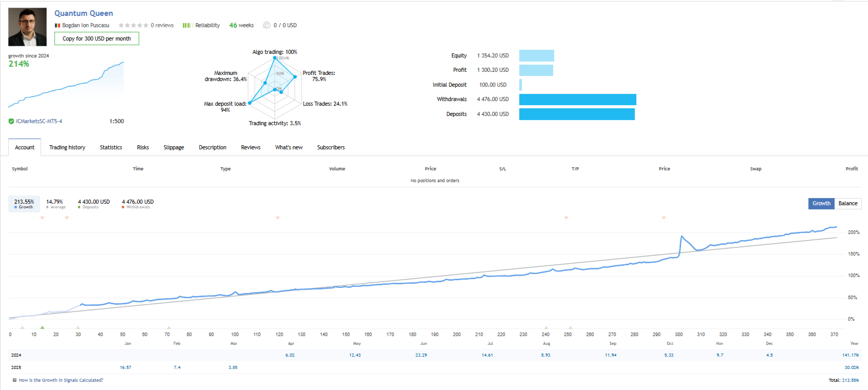Open the Statistics tab
The width and height of the screenshot is (868, 390).
111,147
